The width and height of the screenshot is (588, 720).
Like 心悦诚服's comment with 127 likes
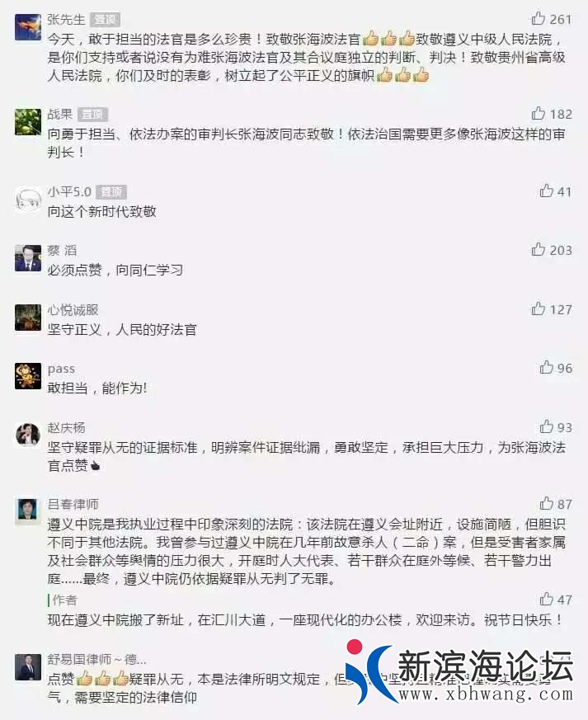(x=538, y=308)
